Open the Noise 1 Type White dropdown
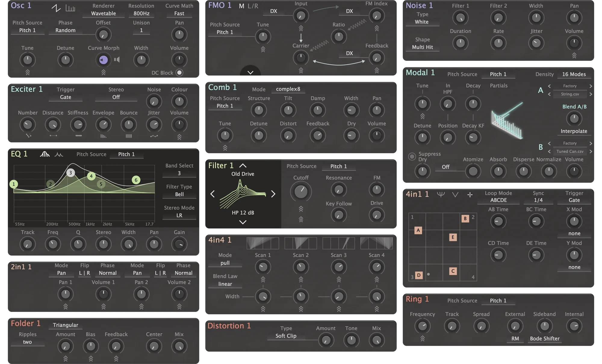Image resolution: width=602 pixels, height=364 pixels. [421, 22]
